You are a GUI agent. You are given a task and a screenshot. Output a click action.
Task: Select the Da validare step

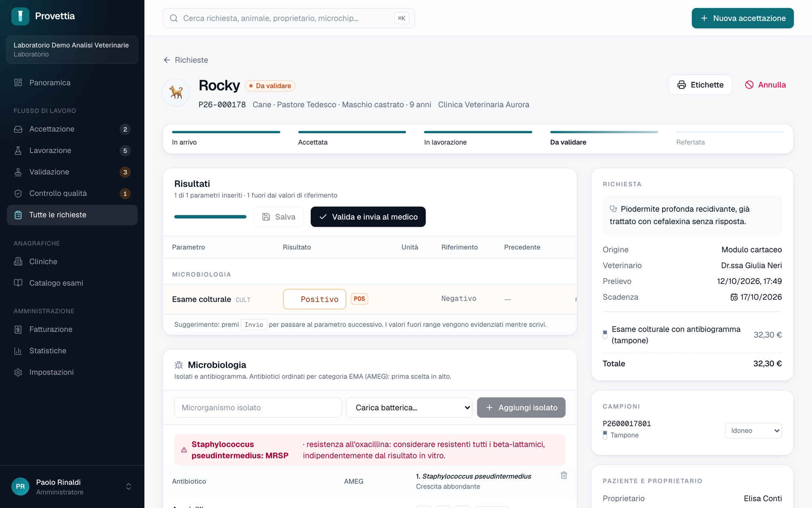pos(604,139)
